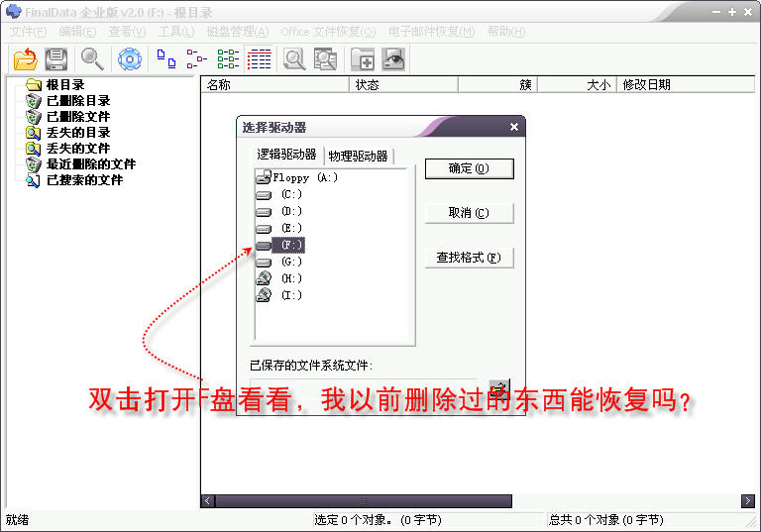Viewport: 761px width, 532px height.
Task: Switch to 物理驱动器 tab
Action: [358, 157]
